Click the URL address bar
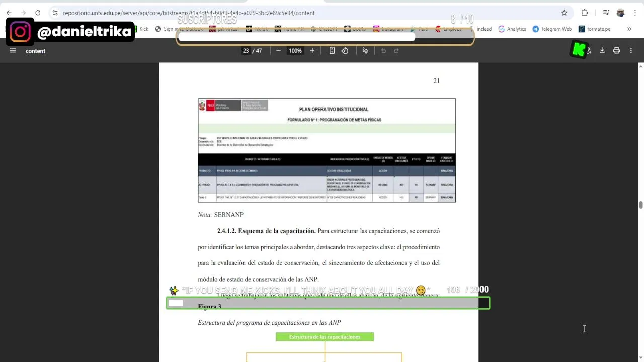Image resolution: width=644 pixels, height=362 pixels. point(302,13)
